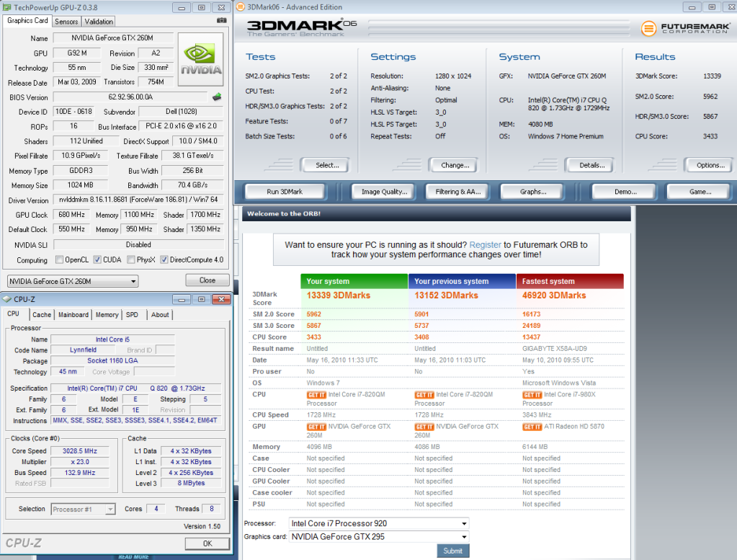Click the GPU-Z screenshot camera icon
The image size is (737, 560).
point(221,21)
